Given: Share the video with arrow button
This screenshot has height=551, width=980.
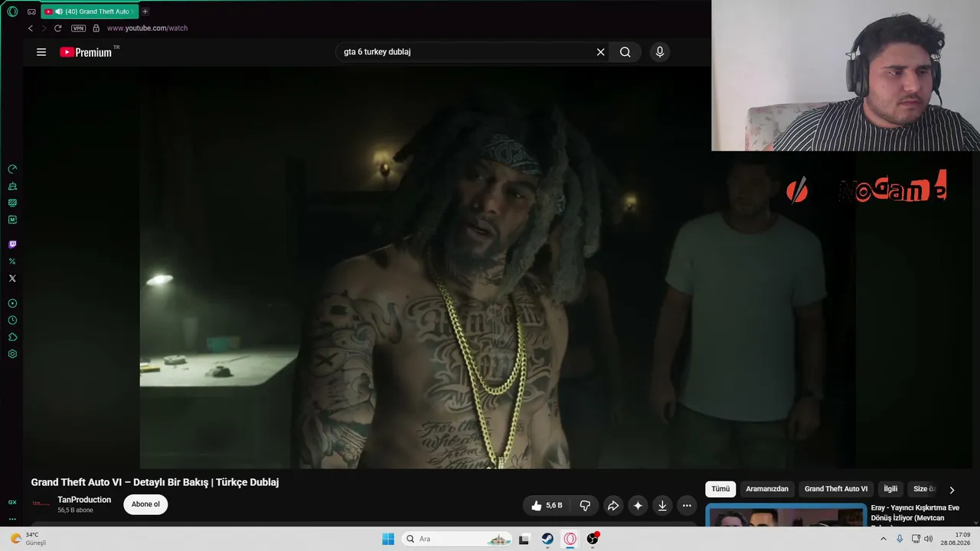Looking at the screenshot, I should [x=613, y=505].
